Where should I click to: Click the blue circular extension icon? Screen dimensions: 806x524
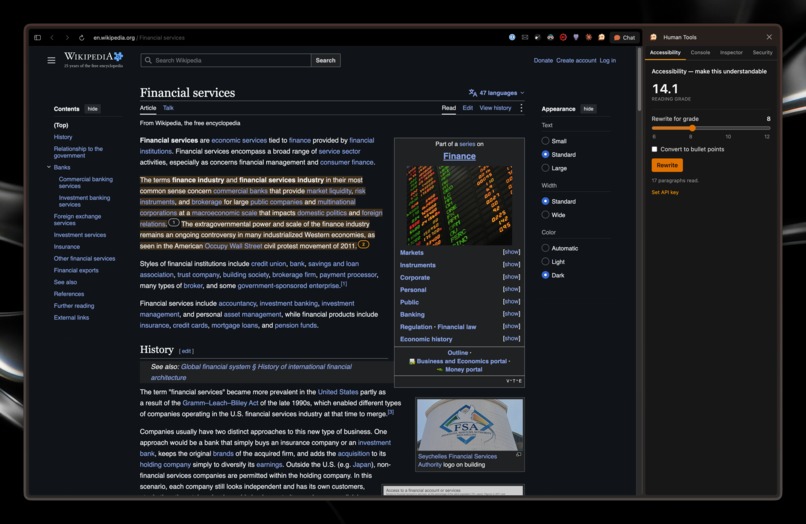(512, 37)
